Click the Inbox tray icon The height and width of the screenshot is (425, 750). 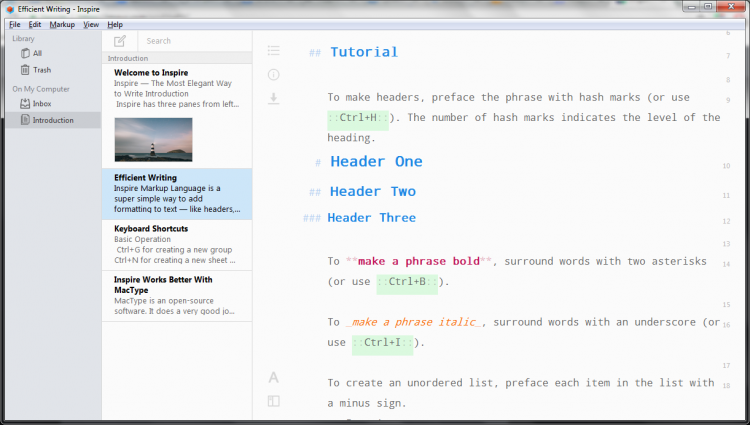pos(25,103)
